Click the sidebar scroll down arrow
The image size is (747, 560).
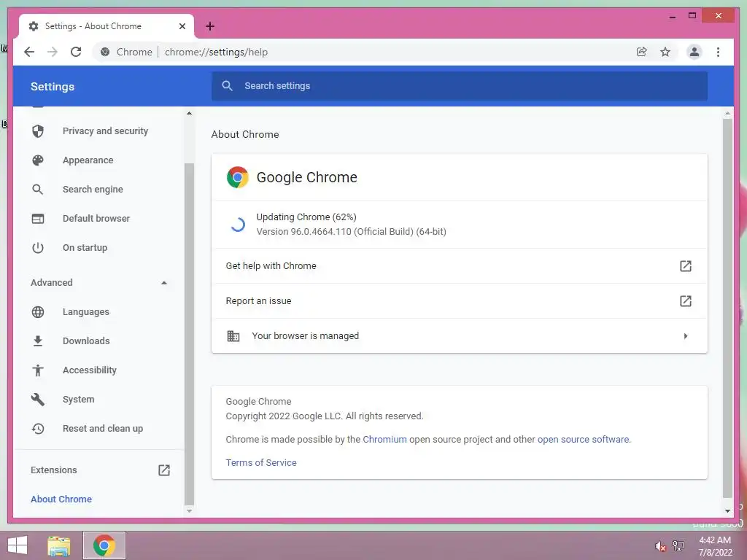point(189,511)
